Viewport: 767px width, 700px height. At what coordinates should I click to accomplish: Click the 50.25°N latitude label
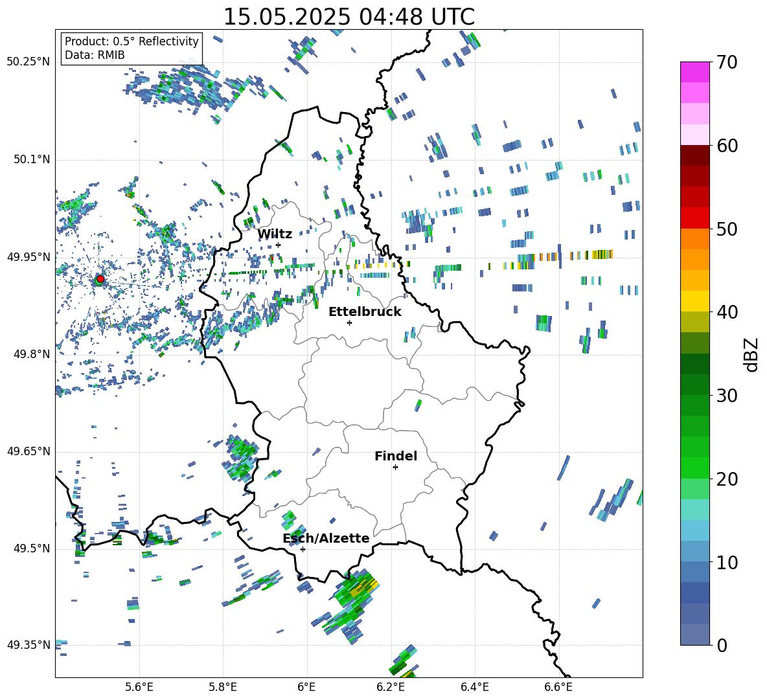pos(29,62)
